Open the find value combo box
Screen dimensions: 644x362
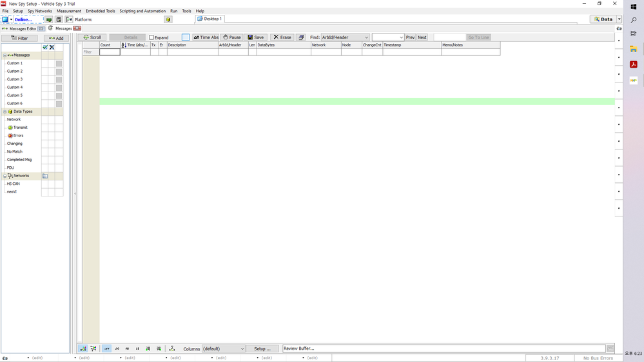pyautogui.click(x=388, y=37)
